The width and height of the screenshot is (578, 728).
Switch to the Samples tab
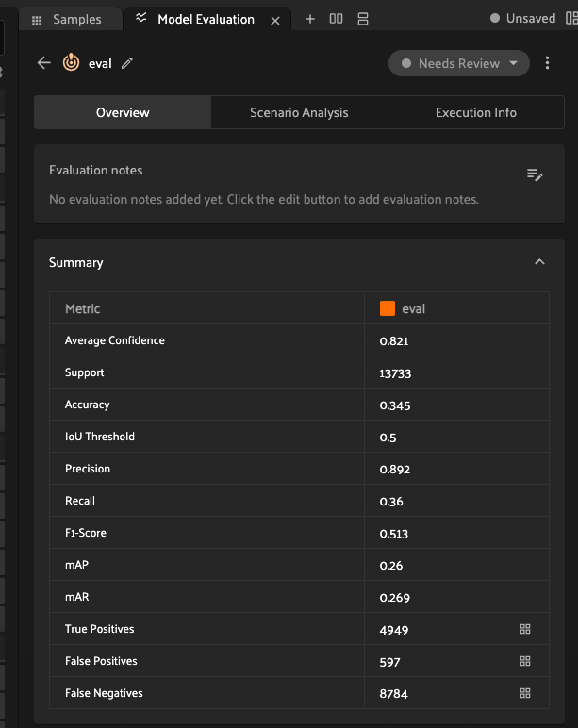tap(71, 20)
